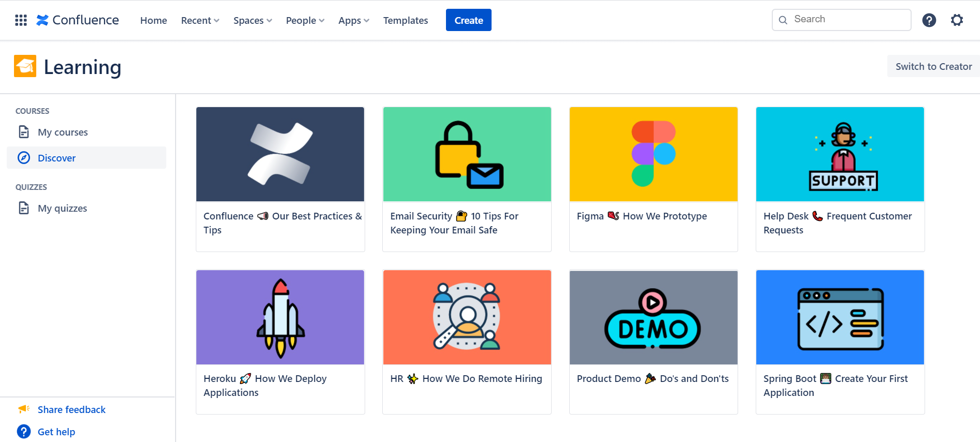This screenshot has width=980, height=442.
Task: Go to Home in top navigation
Action: point(153,20)
